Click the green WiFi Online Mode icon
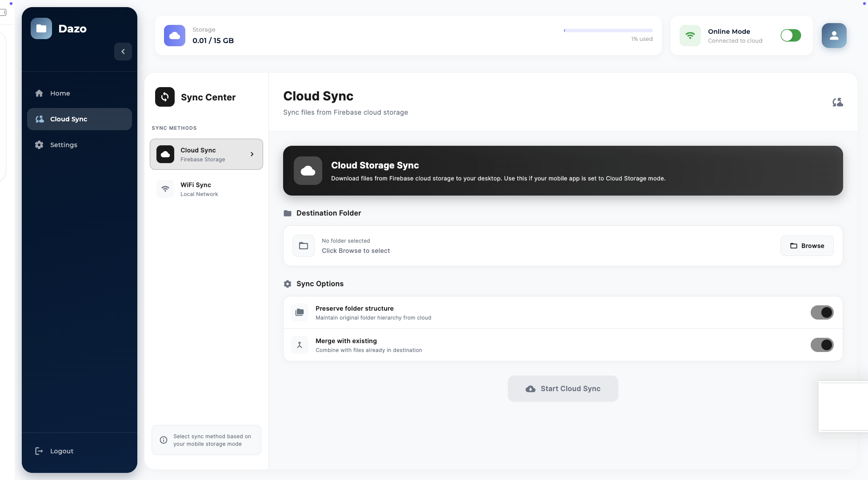Screen dimensions: 868x480 690,36
